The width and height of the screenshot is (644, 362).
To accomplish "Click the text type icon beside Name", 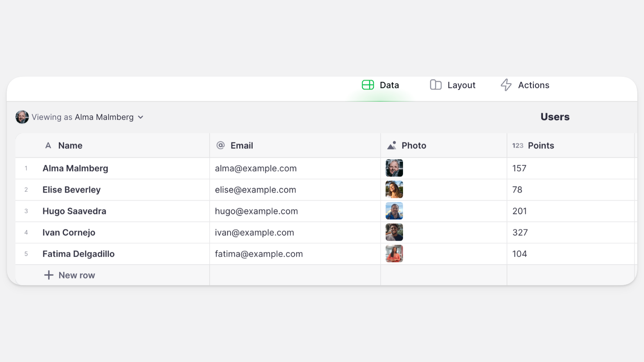I will click(48, 146).
